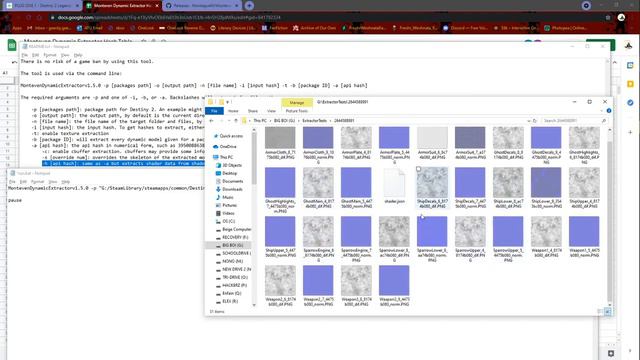Open Videos folder in sidebar
Screen dimensions: 640x360
tap(228, 213)
